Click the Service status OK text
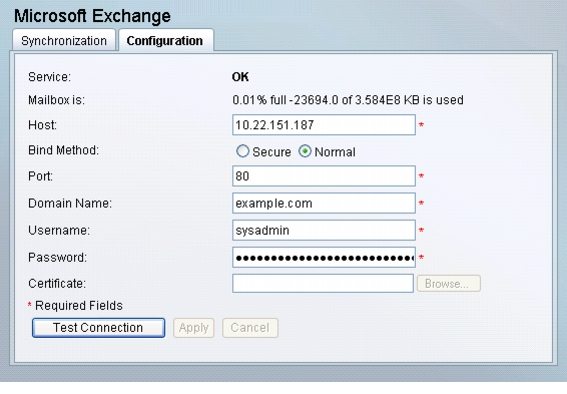The width and height of the screenshot is (567, 394). coord(240,77)
